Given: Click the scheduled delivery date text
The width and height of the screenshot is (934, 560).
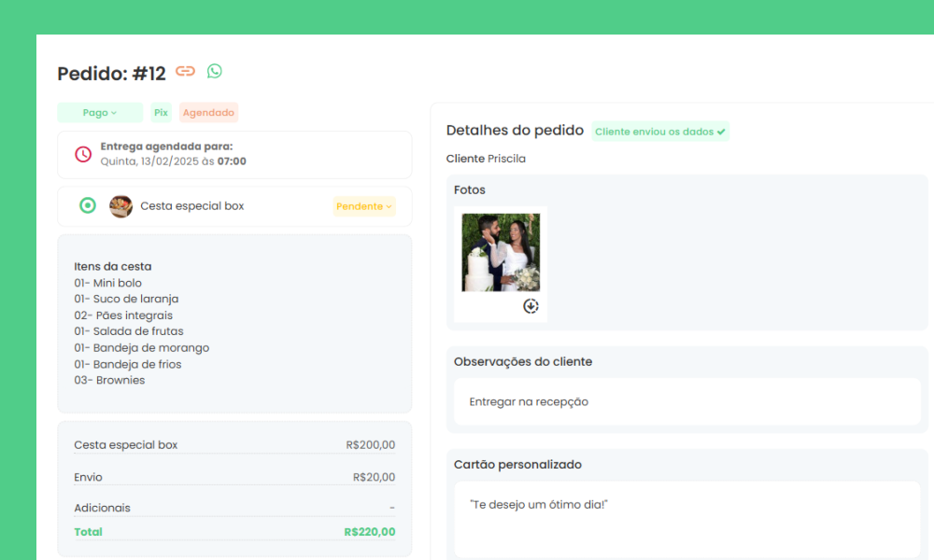Looking at the screenshot, I should point(173,161).
